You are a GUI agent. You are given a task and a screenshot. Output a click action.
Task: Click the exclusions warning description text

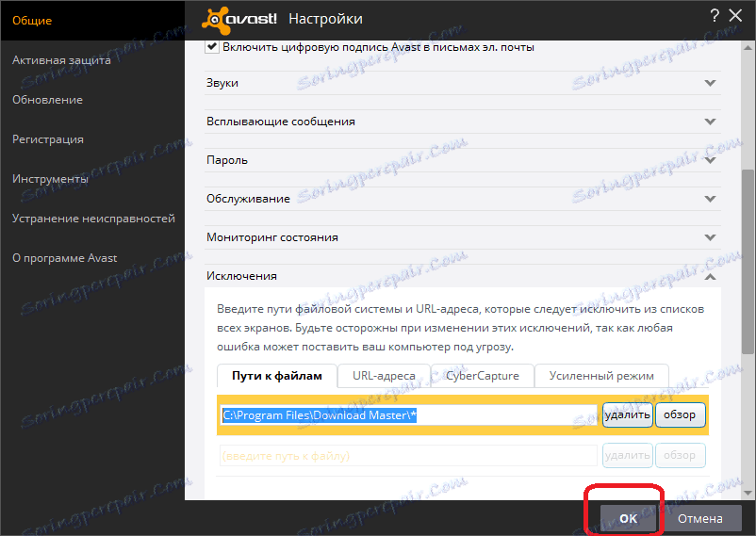click(x=460, y=328)
